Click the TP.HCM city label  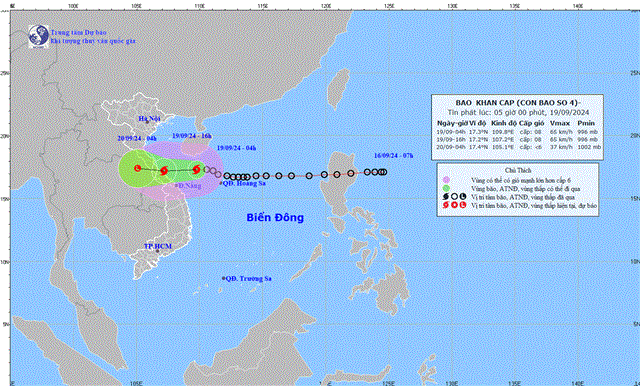tap(158, 246)
